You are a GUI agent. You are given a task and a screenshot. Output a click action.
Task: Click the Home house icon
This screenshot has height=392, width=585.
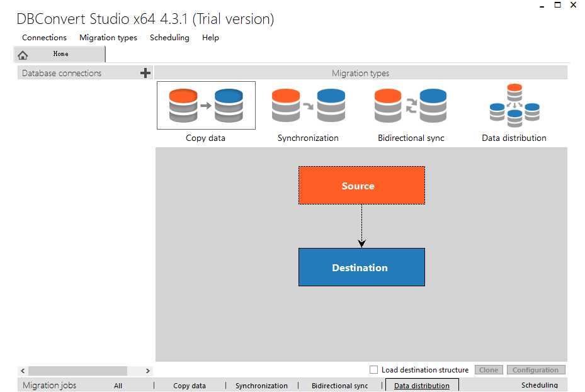pyautogui.click(x=23, y=55)
